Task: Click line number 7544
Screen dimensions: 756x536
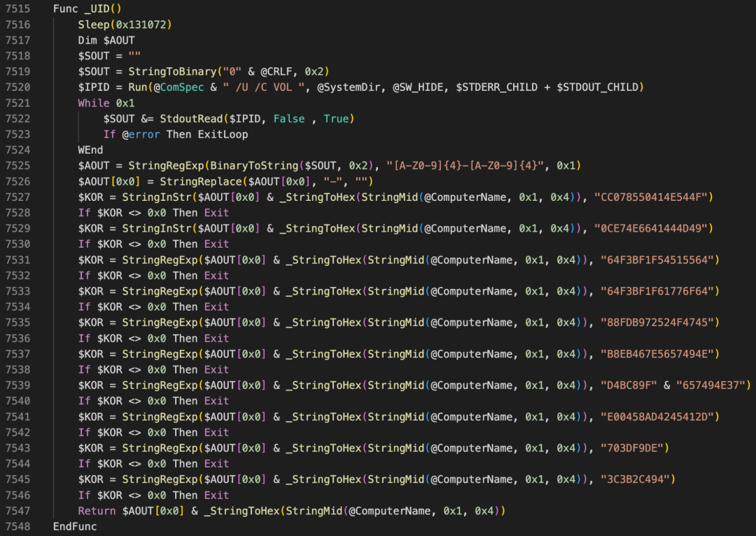Action: [17, 464]
